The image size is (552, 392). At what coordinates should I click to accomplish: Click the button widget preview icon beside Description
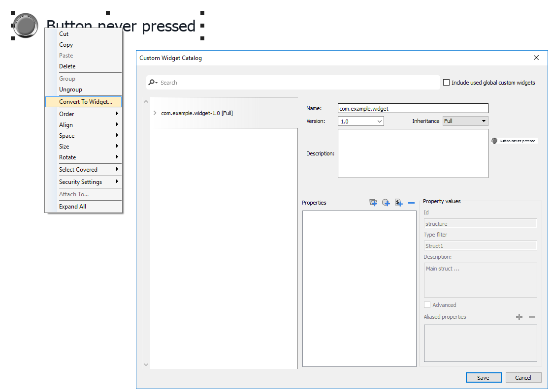tap(494, 141)
